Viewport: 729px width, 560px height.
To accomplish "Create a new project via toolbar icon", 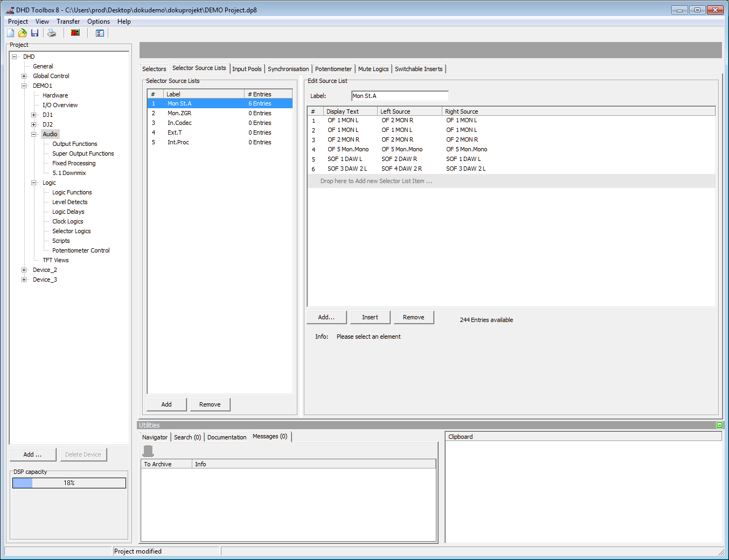I will [x=10, y=33].
